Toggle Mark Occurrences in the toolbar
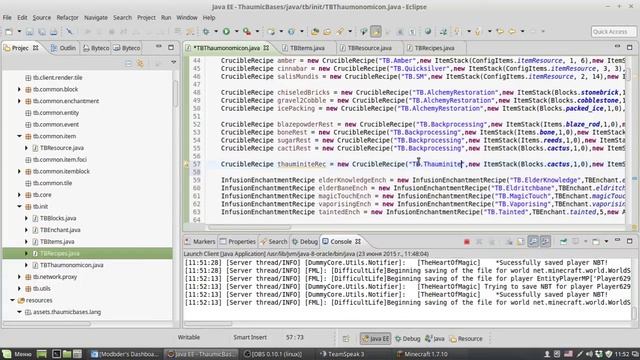Viewport: 640px width, 360px height. (x=376, y=31)
